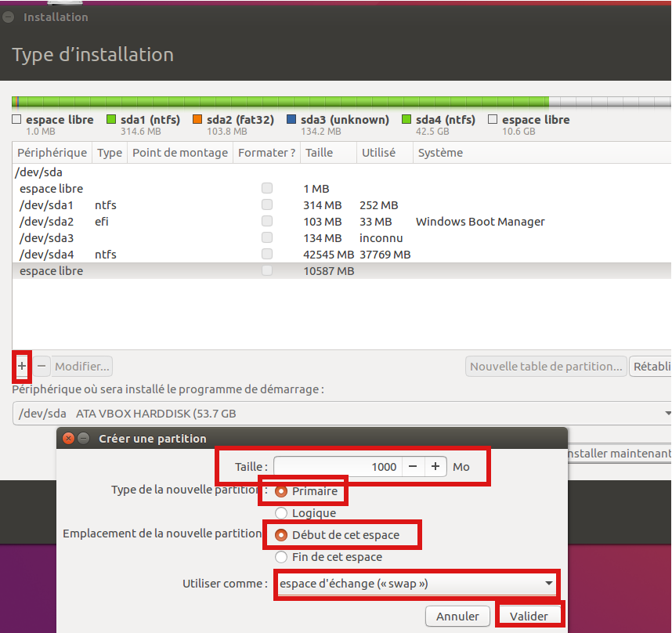The height and width of the screenshot is (633, 672).
Task: Select the /dev/sda4 ntfs row
Action: coord(211,255)
